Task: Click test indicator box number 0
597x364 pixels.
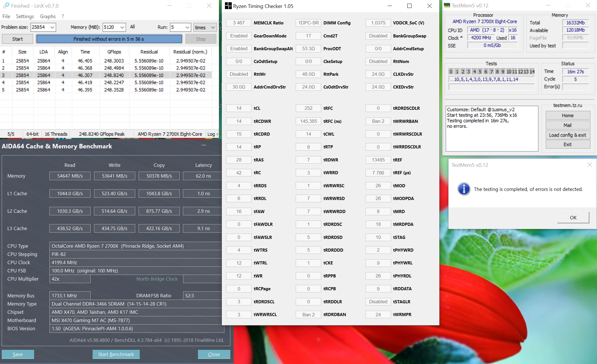Action: [x=451, y=71]
